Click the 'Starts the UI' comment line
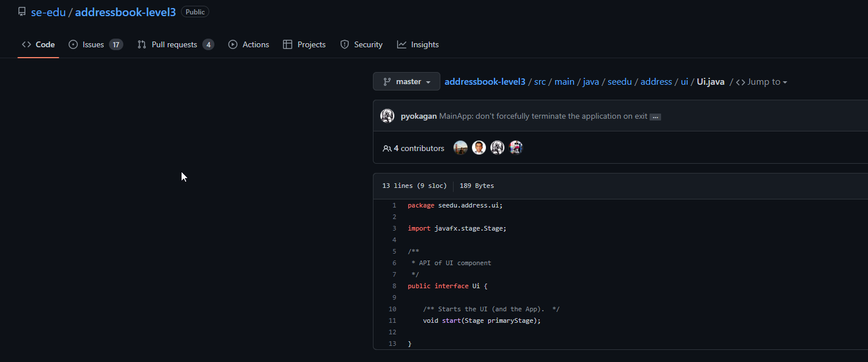Image resolution: width=868 pixels, height=362 pixels. pos(492,309)
